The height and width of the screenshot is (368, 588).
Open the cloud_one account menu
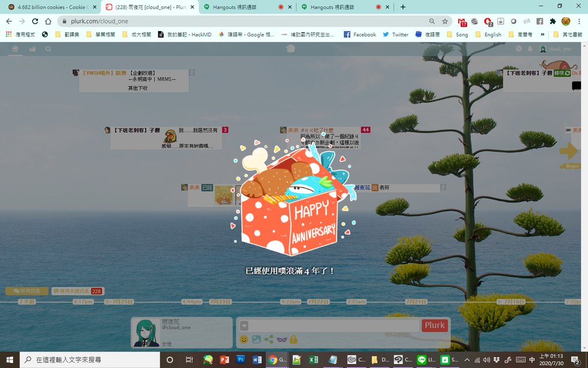(x=555, y=49)
